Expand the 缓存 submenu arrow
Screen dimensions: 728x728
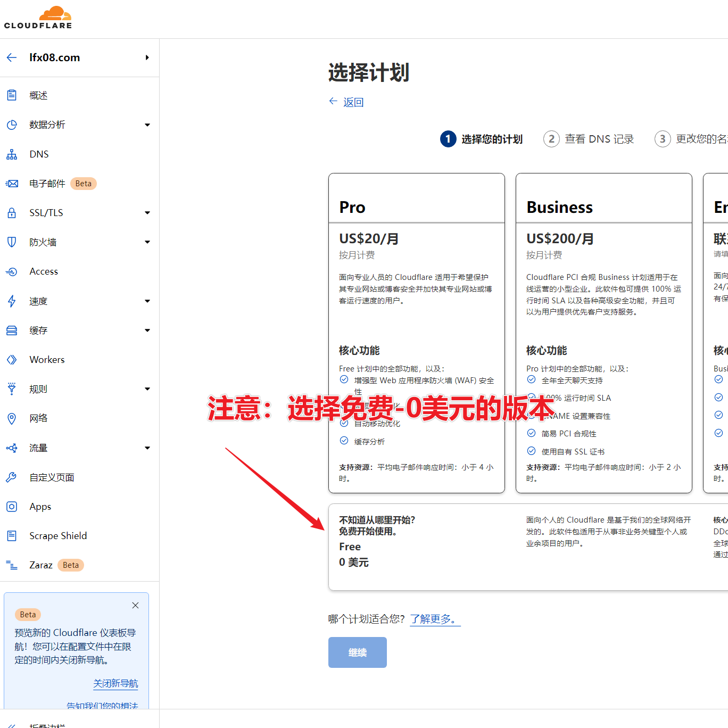147,330
